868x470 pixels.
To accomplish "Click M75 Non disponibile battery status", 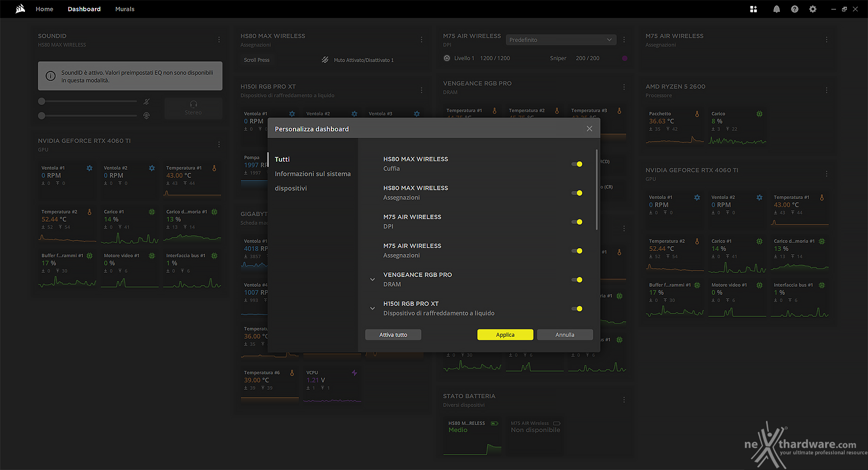I will click(535, 430).
